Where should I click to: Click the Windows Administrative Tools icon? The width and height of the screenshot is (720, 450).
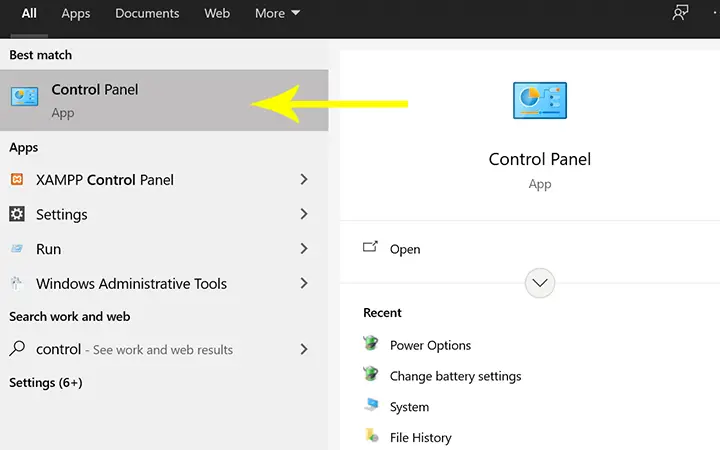click(17, 283)
